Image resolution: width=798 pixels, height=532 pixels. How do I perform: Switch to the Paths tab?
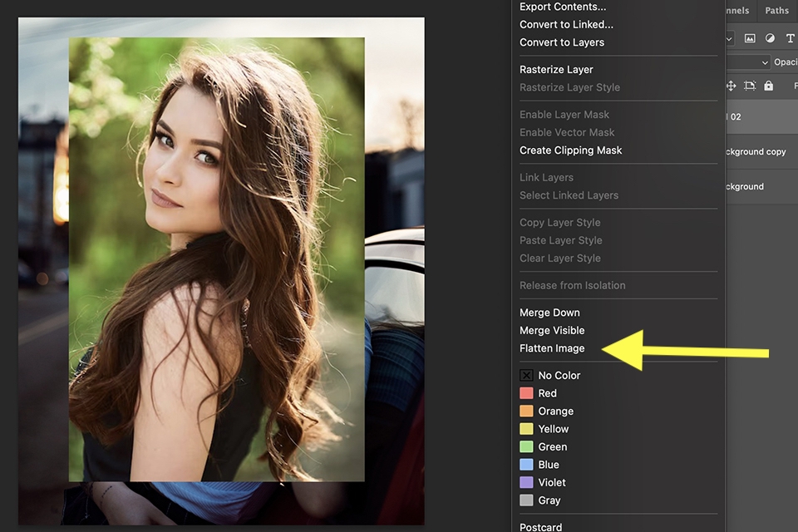(x=776, y=11)
